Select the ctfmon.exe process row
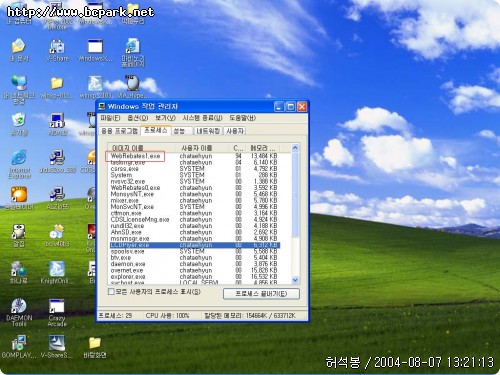Image resolution: width=500 pixels, height=375 pixels. pyautogui.click(x=195, y=213)
